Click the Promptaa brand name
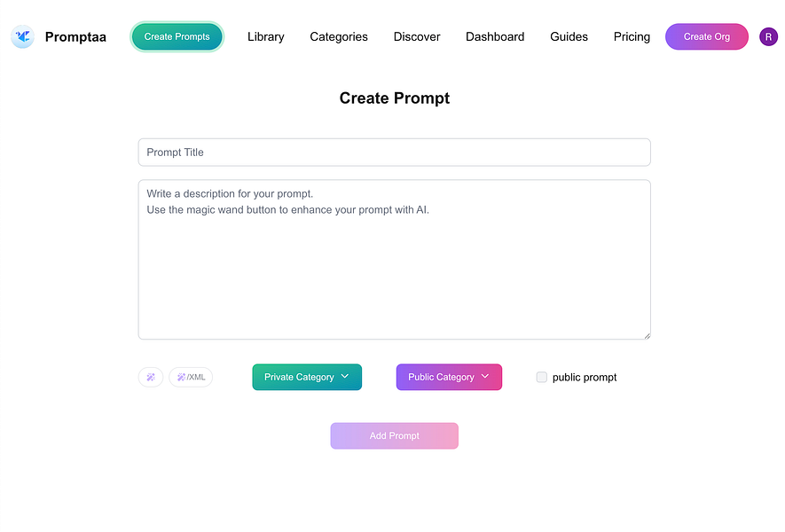 (x=75, y=37)
